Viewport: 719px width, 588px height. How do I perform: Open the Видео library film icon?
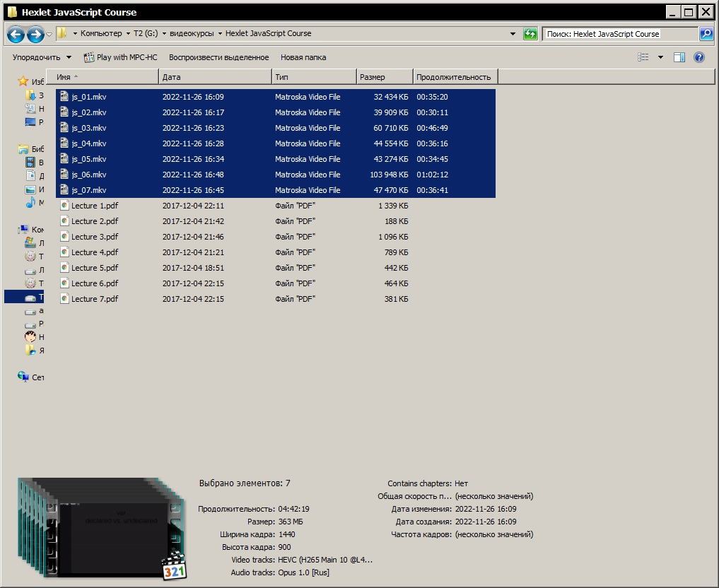(30, 163)
